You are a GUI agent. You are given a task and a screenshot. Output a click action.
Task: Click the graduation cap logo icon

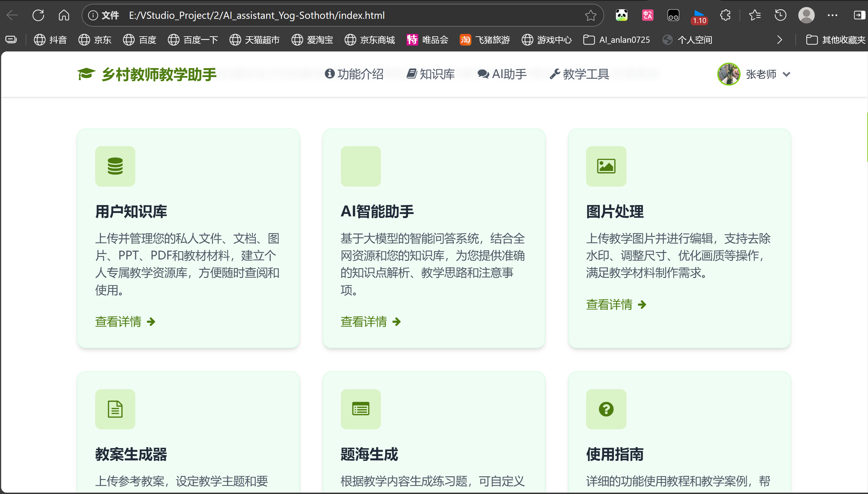(86, 74)
